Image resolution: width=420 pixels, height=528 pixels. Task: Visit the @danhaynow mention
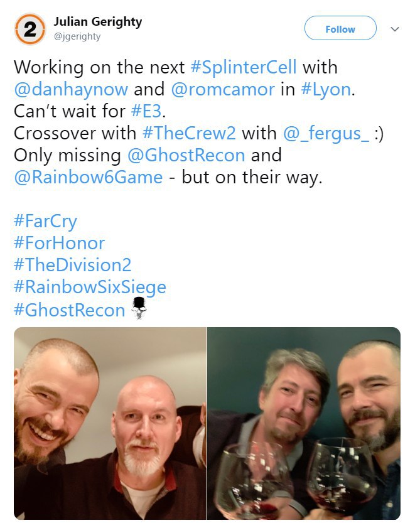click(71, 89)
